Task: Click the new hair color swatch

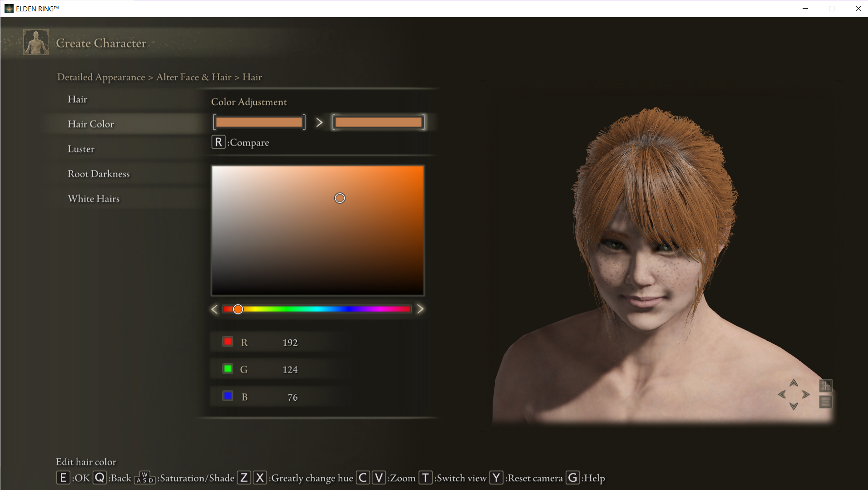Action: point(379,122)
